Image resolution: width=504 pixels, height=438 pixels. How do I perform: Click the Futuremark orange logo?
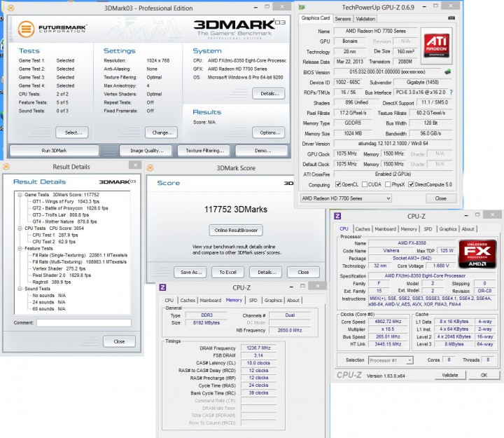click(26, 29)
